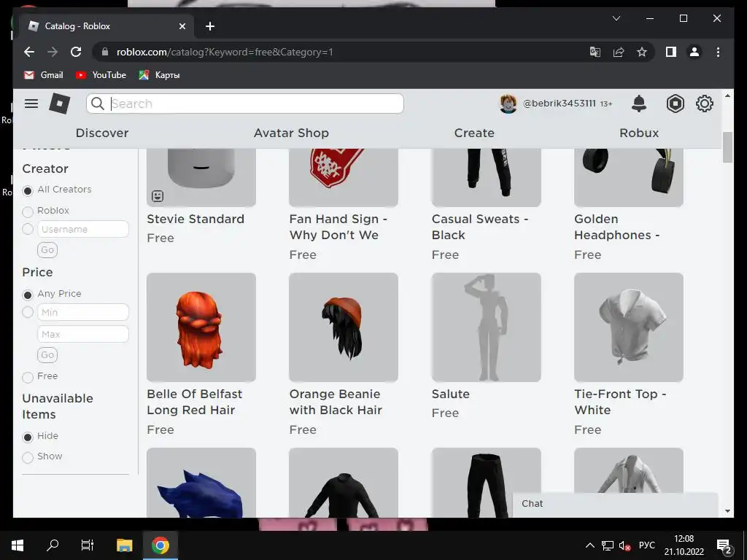Open Windows taskbar search
Image resolution: width=747 pixels, height=560 pixels.
coord(53,545)
